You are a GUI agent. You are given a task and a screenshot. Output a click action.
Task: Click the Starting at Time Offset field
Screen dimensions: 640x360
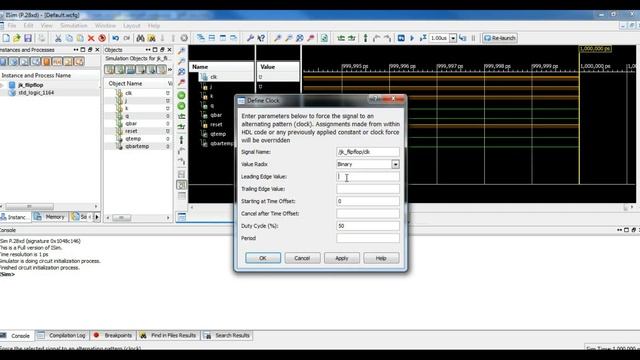coord(368,201)
